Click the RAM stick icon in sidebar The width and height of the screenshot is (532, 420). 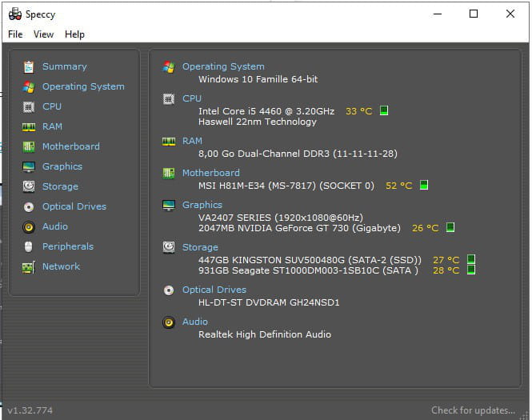(x=29, y=127)
